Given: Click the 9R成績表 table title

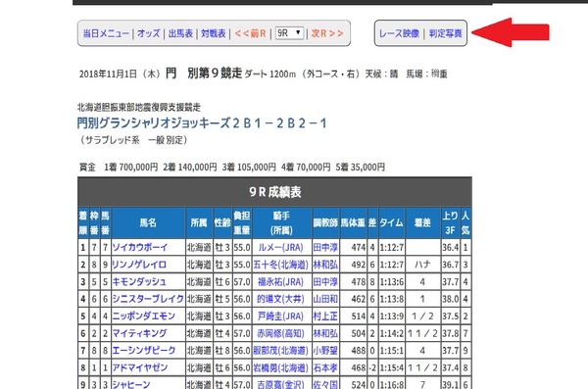Looking at the screenshot, I should pyautogui.click(x=274, y=192).
